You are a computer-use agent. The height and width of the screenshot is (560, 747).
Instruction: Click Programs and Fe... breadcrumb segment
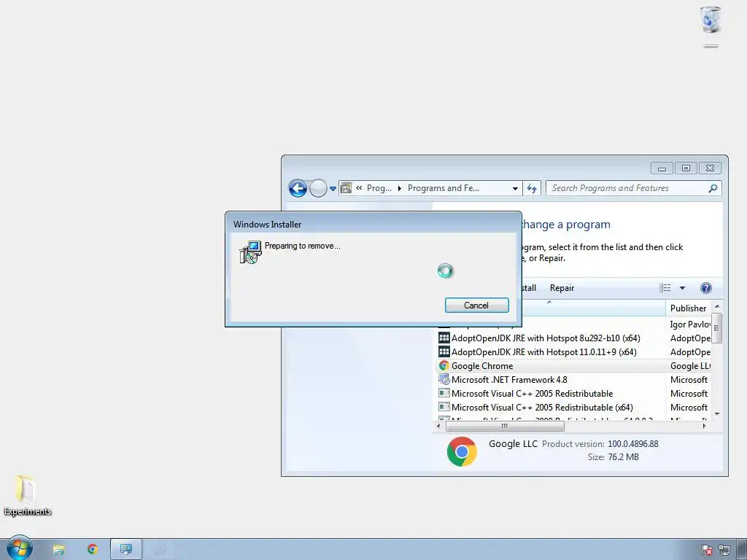click(443, 188)
